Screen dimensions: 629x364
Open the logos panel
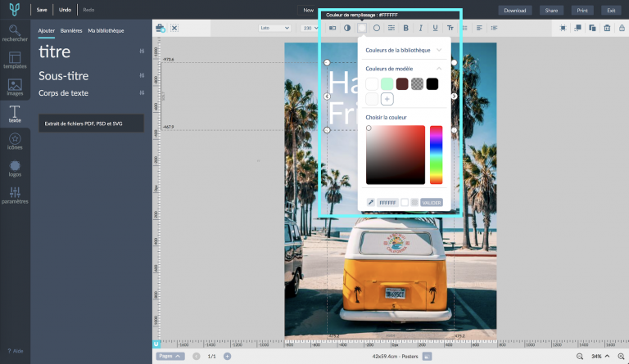14,169
